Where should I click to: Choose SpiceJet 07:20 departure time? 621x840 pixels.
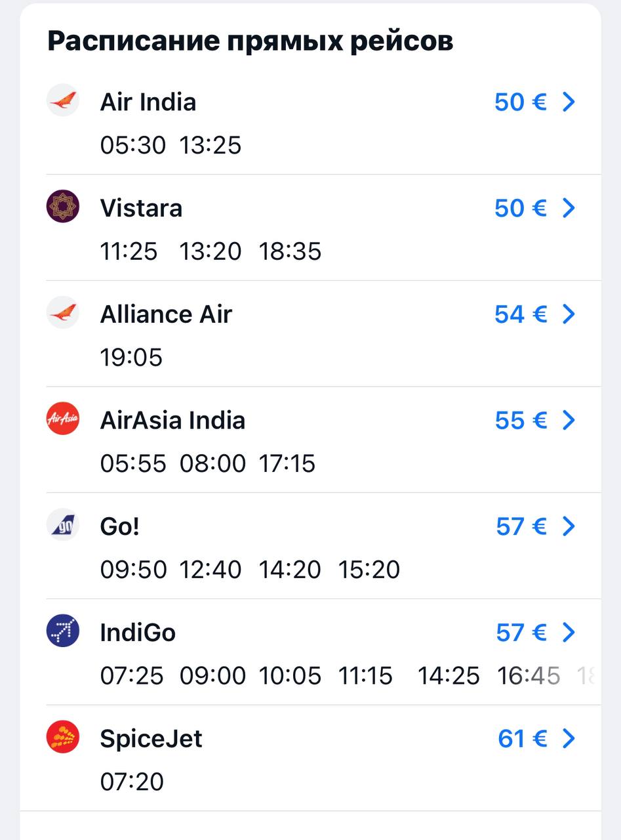132,782
